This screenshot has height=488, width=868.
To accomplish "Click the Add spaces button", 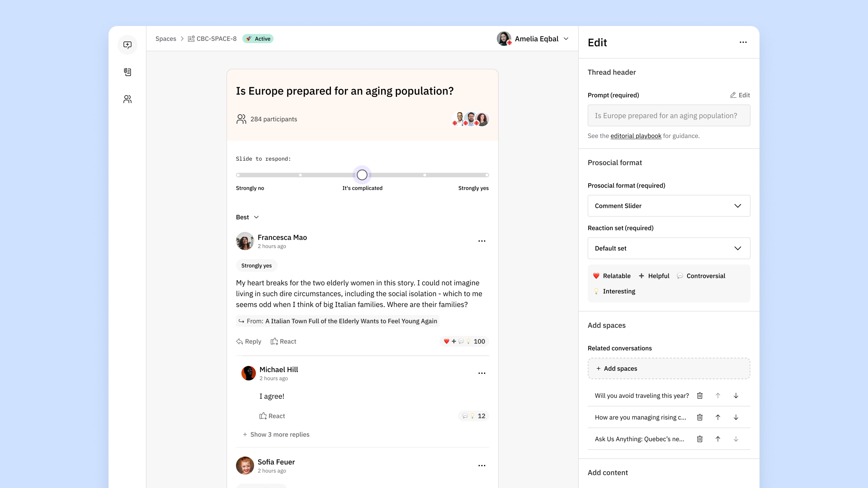I will [669, 368].
